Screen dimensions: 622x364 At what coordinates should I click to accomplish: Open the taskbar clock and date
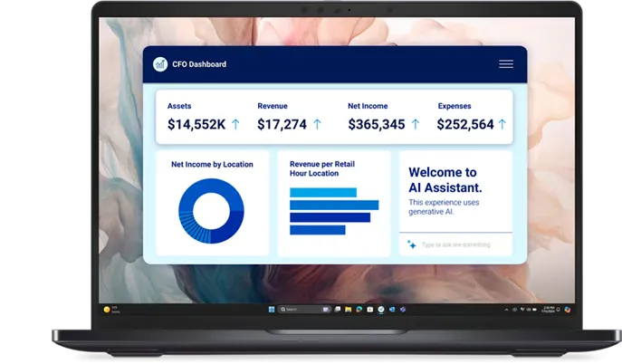coord(550,310)
